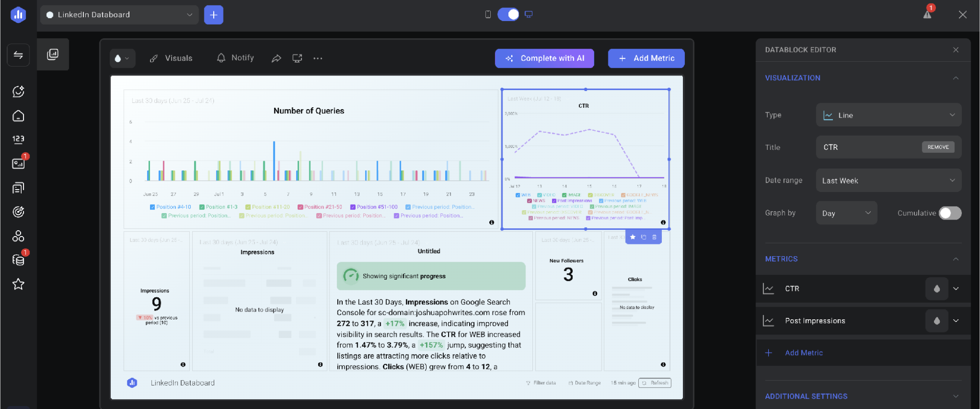This screenshot has width=980, height=409.
Task: Click the share arrow icon in toolbar
Action: 276,58
